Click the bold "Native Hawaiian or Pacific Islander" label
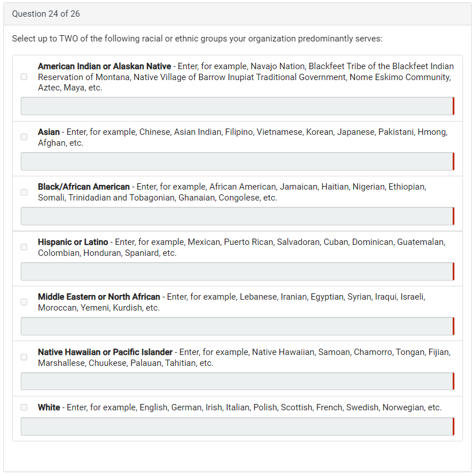The height and width of the screenshot is (476, 474). 105,352
